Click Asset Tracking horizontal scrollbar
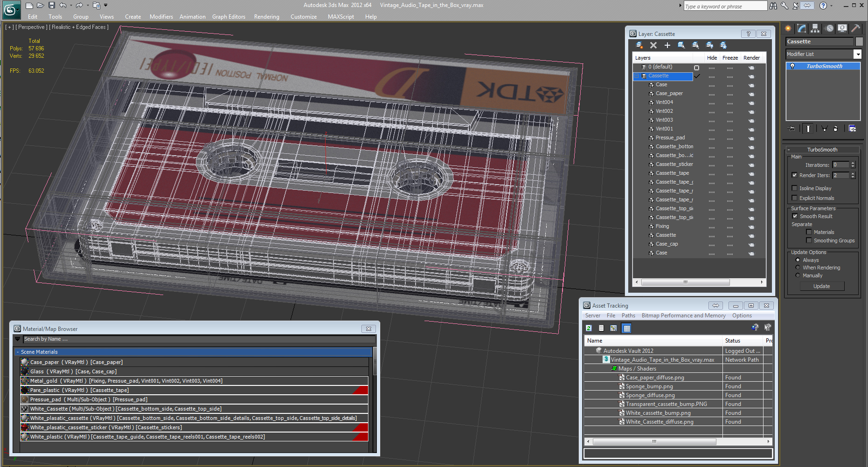868x467 pixels. (654, 441)
